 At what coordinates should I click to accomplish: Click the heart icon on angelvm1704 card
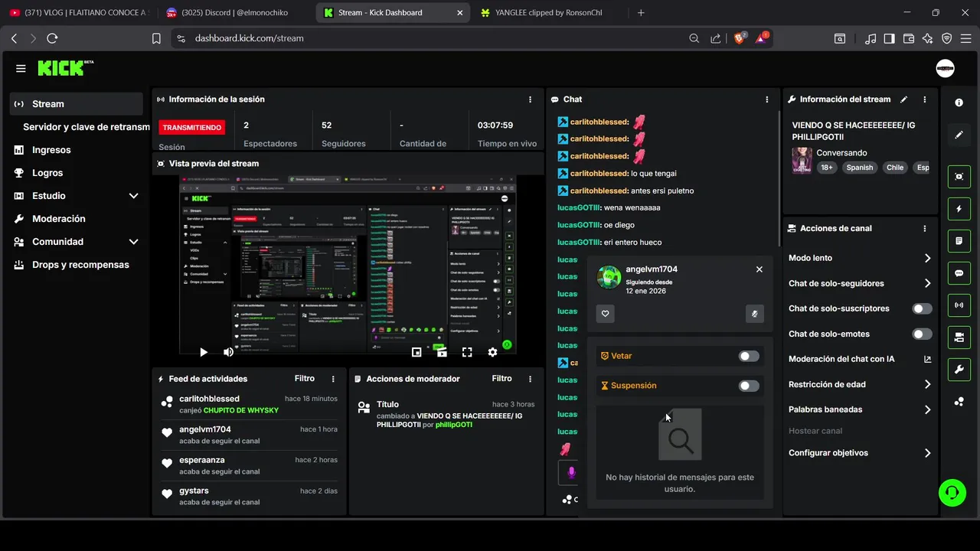606,313
